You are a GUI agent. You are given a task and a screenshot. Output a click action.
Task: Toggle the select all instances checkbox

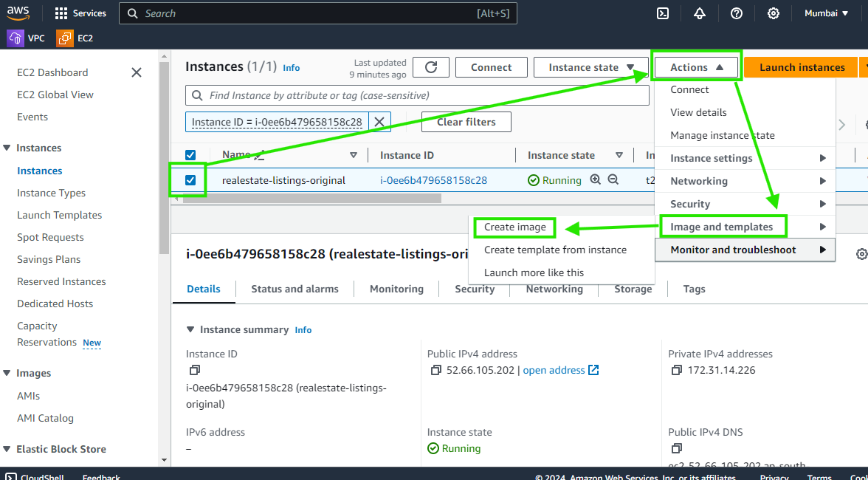click(190, 155)
